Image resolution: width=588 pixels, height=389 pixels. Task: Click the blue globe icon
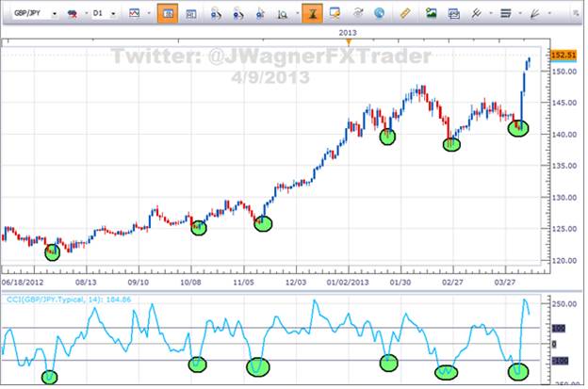click(x=380, y=15)
